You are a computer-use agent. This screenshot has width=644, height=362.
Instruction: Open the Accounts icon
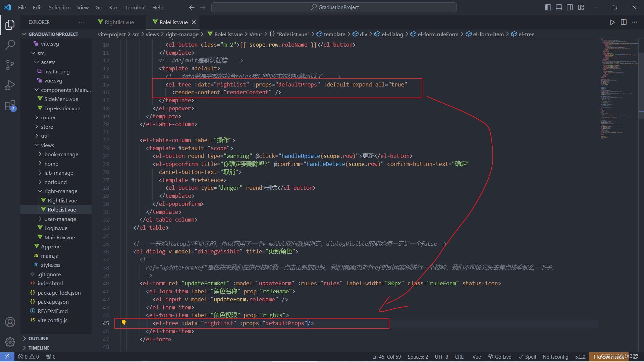point(10,322)
